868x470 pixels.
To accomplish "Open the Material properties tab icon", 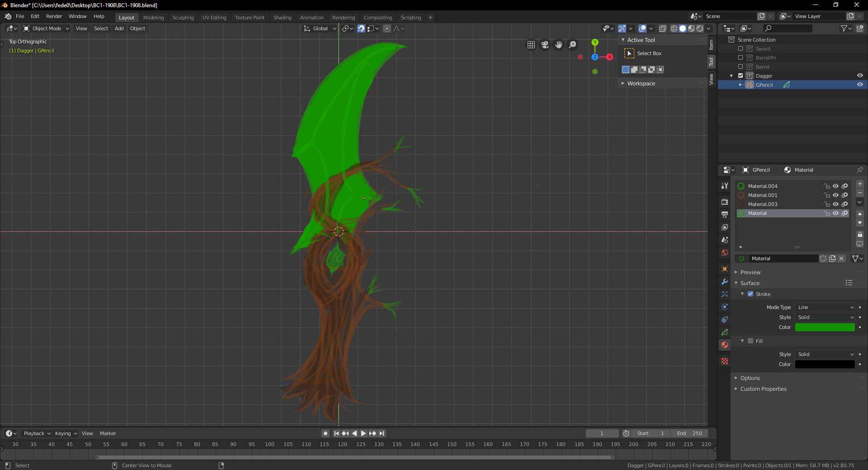I will 725,345.
